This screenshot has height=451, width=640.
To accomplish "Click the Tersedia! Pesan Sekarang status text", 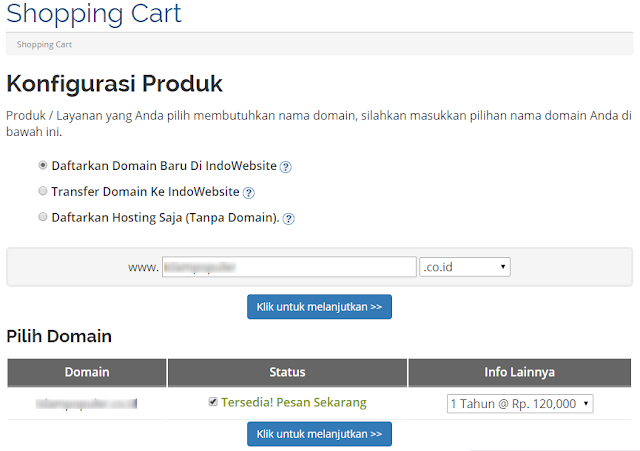I will (x=294, y=402).
